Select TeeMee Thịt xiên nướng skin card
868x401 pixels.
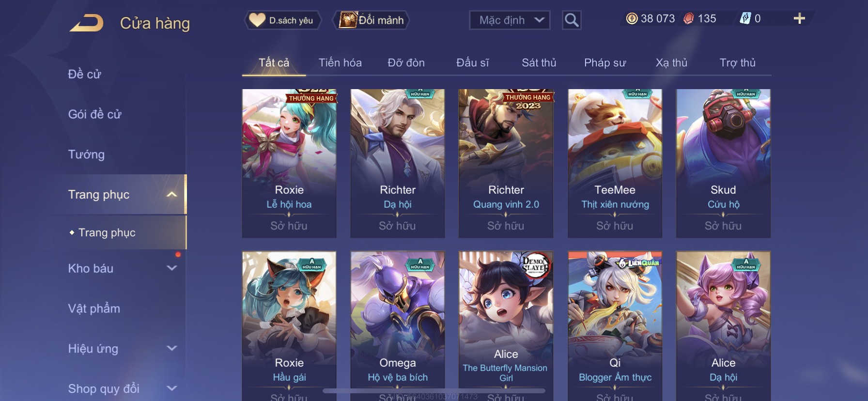pos(615,163)
